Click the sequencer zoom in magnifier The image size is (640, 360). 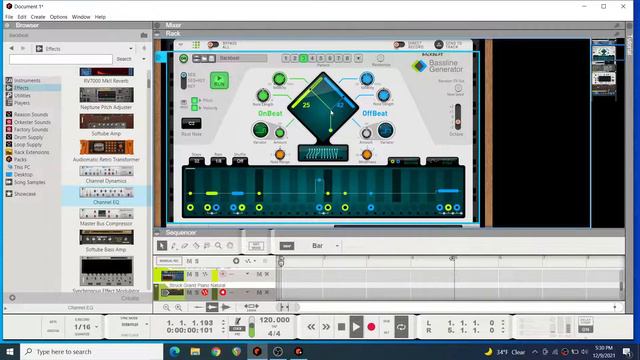click(x=178, y=307)
